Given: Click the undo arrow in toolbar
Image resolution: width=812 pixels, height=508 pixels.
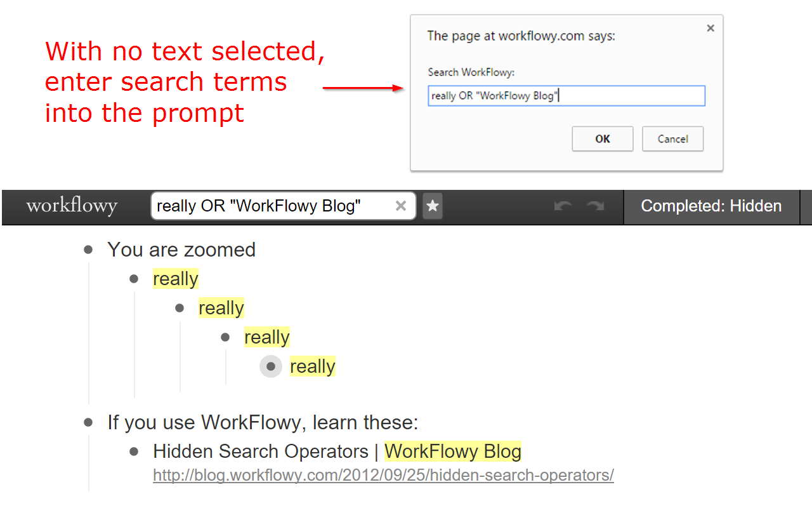Looking at the screenshot, I should coord(563,206).
